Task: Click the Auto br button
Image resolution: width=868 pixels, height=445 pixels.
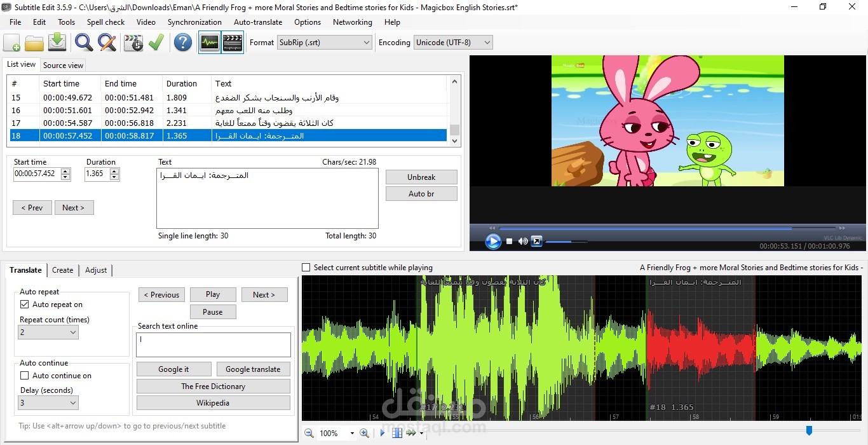Action: click(x=421, y=194)
